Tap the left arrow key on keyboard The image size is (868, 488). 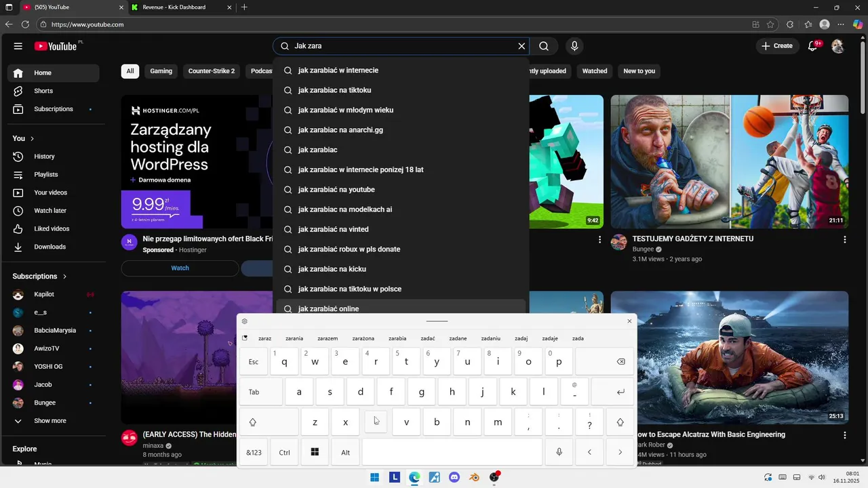point(589,452)
